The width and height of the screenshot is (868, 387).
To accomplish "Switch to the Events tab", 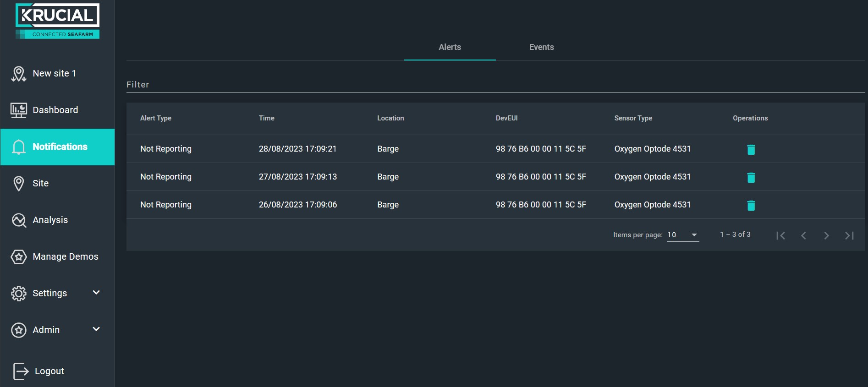I will 541,47.
